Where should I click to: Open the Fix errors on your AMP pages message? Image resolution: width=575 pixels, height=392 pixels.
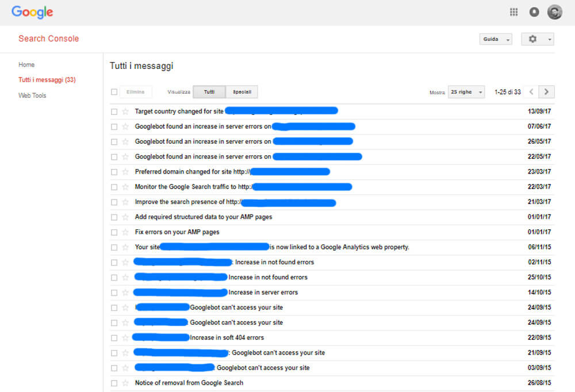177,232
